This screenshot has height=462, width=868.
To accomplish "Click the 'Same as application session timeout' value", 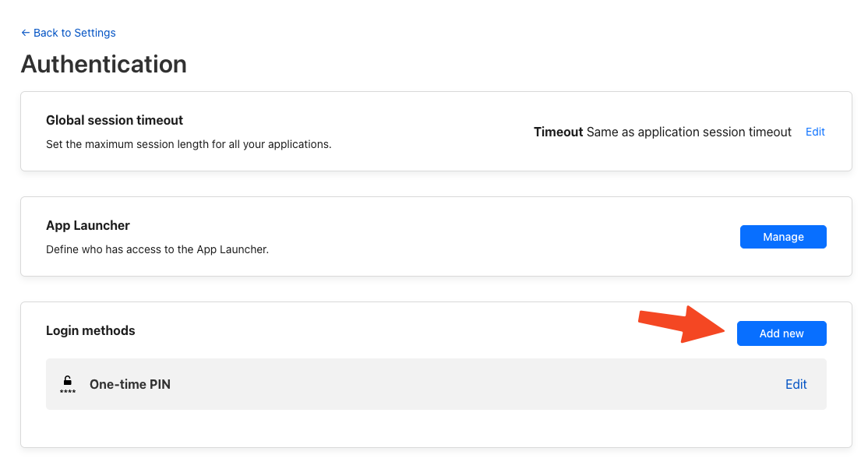I will [689, 132].
